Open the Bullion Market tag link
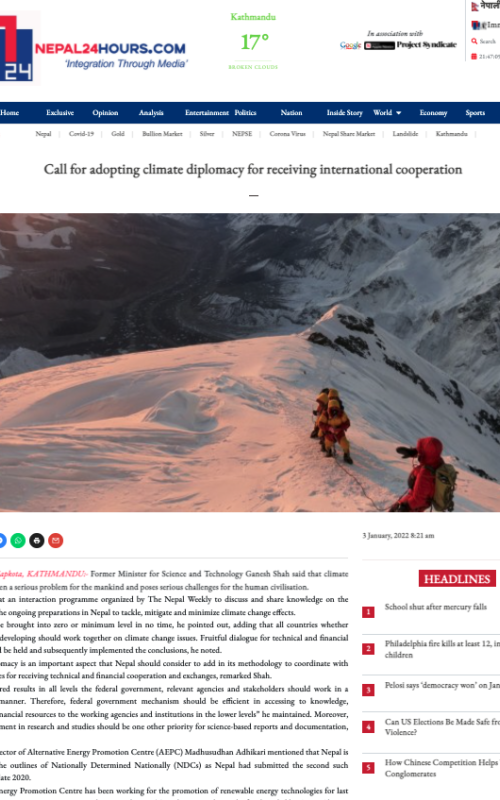The height and width of the screenshot is (800, 500). [x=162, y=134]
